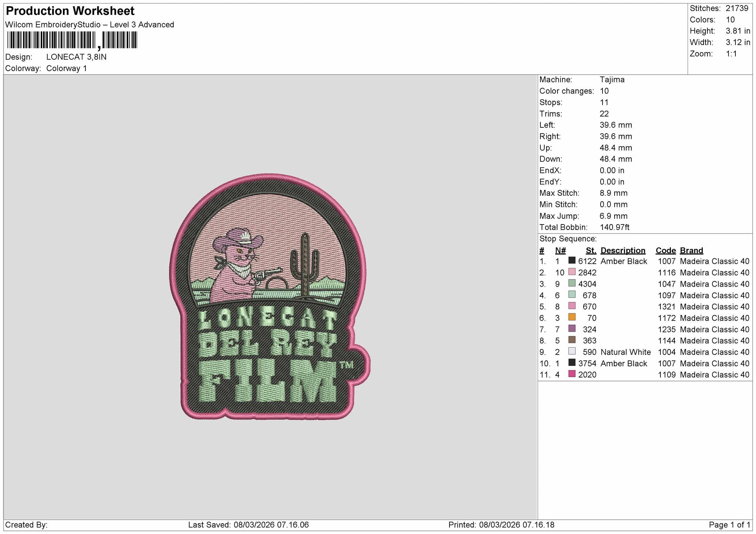Click the Stops value '11'
The width and height of the screenshot is (756, 534).
pos(604,102)
